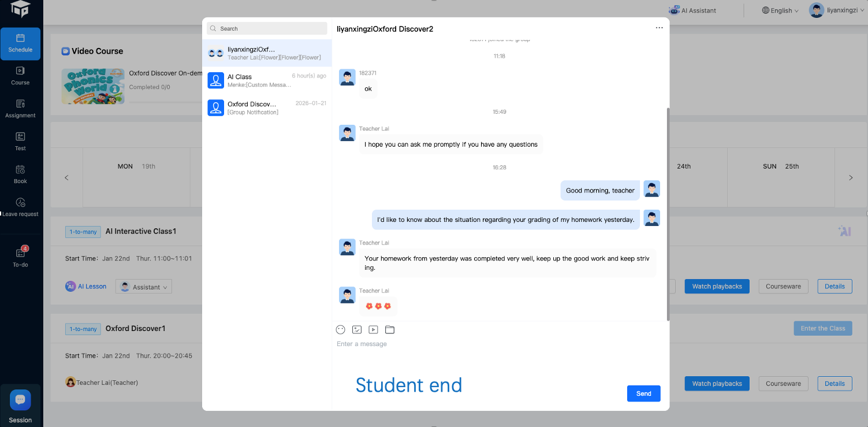Open the chat's three-dot more menu

[659, 28]
